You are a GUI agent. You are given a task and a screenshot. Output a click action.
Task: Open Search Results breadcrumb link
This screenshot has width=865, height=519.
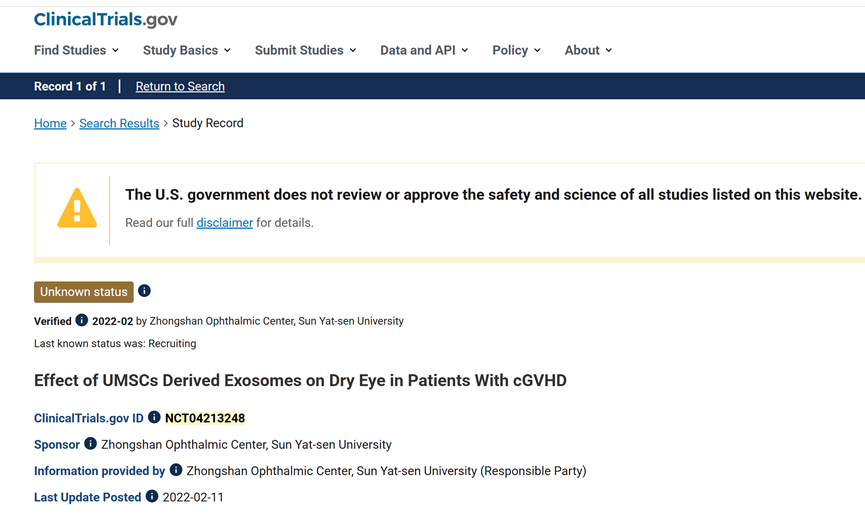coord(119,124)
